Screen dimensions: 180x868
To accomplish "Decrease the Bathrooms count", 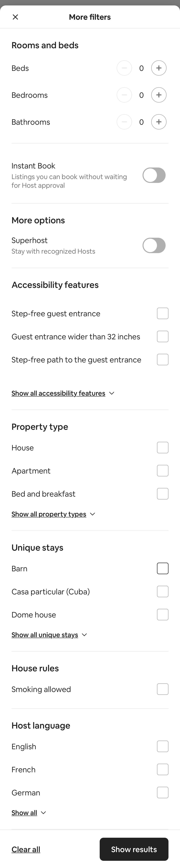I will click(x=124, y=122).
